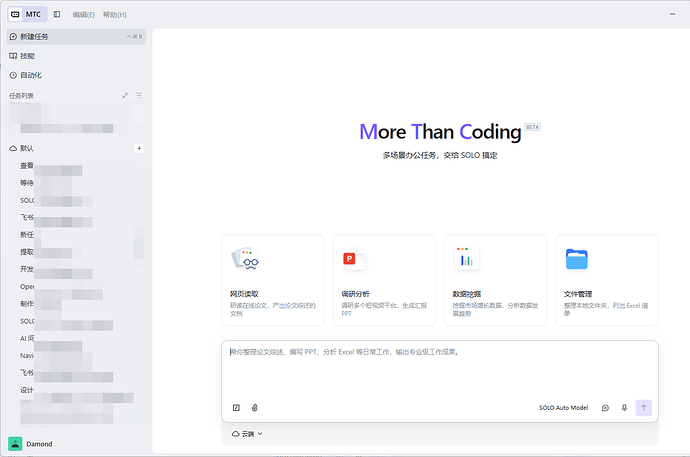Click the slash command icon in input box
The height and width of the screenshot is (457, 690).
[x=236, y=408]
